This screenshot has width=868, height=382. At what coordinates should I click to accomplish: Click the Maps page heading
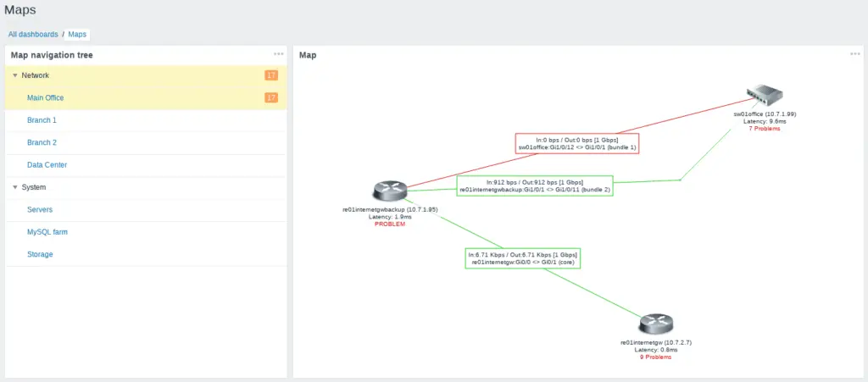[20, 9]
